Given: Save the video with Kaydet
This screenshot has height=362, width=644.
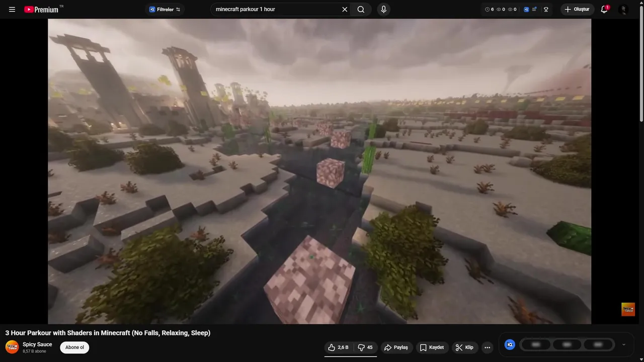Looking at the screenshot, I should click(432, 347).
